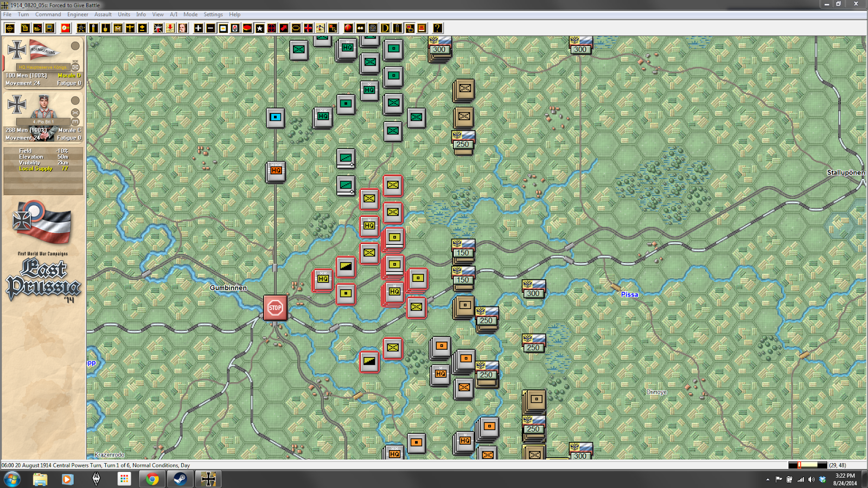This screenshot has height=488, width=868.
Task: Click the plus zoom-in toolbar icon
Action: pyautogui.click(x=199, y=28)
